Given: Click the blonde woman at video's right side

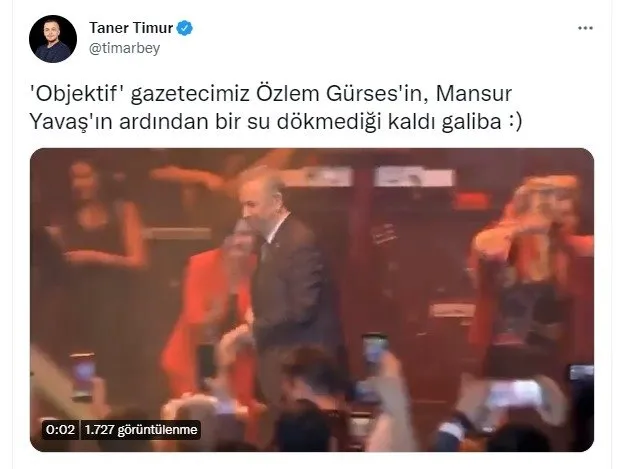Looking at the screenshot, I should (533, 275).
